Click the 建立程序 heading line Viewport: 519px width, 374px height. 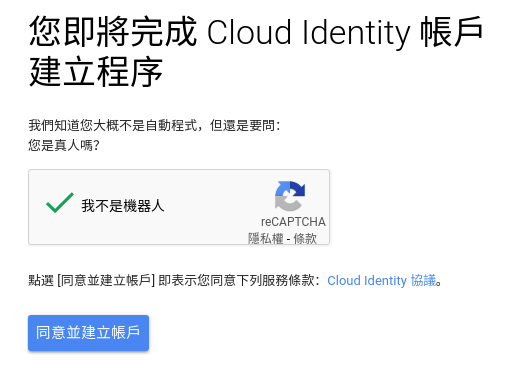96,72
